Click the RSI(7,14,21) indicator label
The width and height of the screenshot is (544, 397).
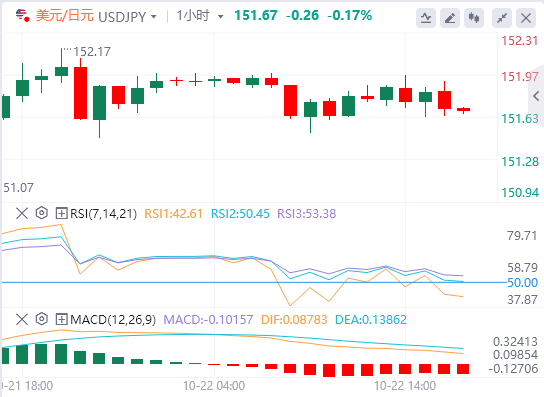103,213
